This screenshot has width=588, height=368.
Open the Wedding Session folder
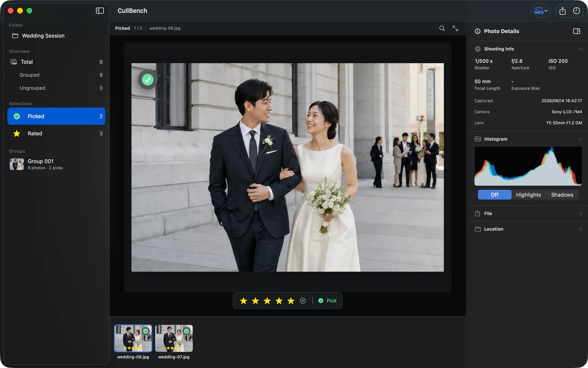pos(56,36)
